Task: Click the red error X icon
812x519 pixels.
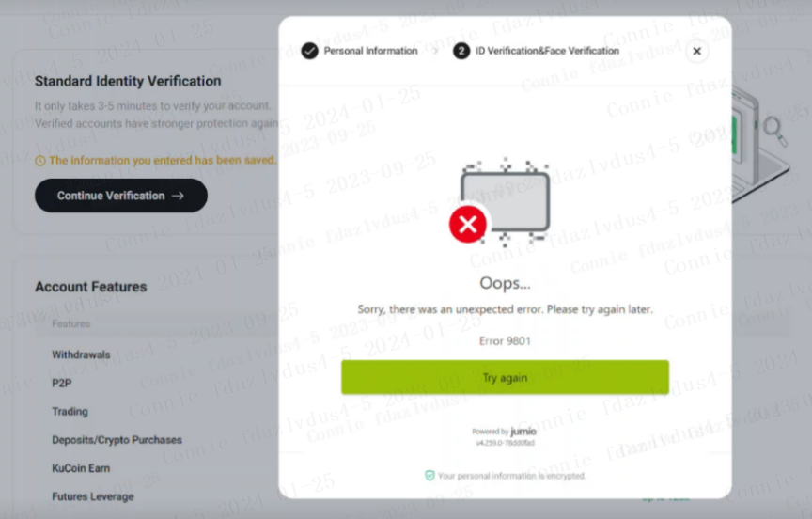Action: click(467, 225)
